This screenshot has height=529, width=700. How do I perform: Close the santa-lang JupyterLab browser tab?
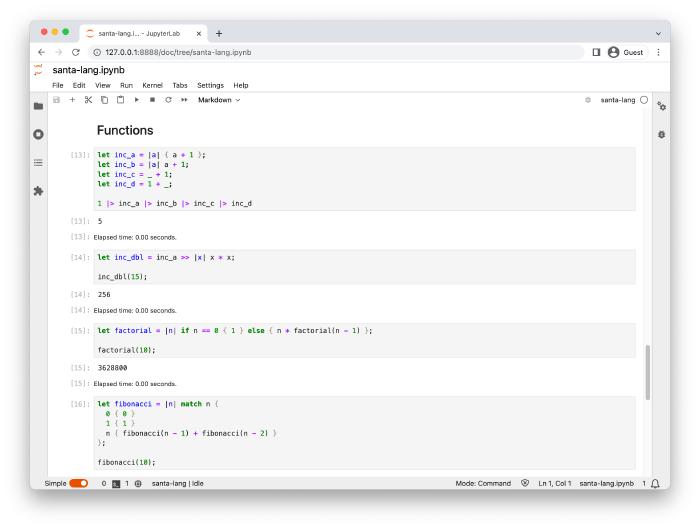199,33
